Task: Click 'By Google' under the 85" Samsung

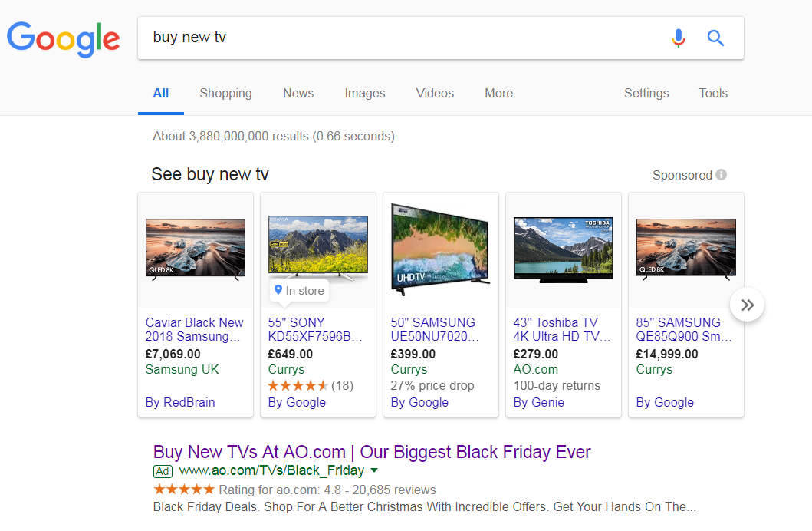Action: (x=665, y=403)
